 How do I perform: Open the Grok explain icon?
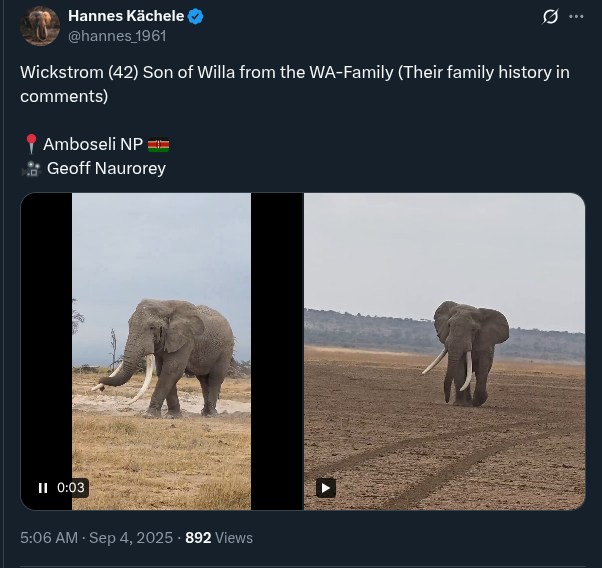click(x=549, y=17)
